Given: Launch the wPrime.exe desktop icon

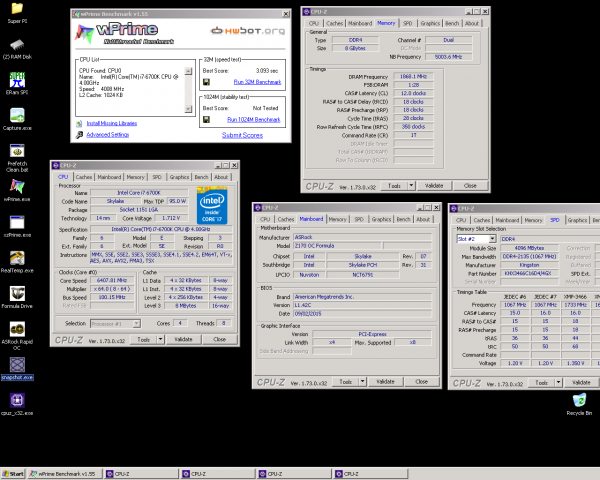Looking at the screenshot, I should coord(17,186).
